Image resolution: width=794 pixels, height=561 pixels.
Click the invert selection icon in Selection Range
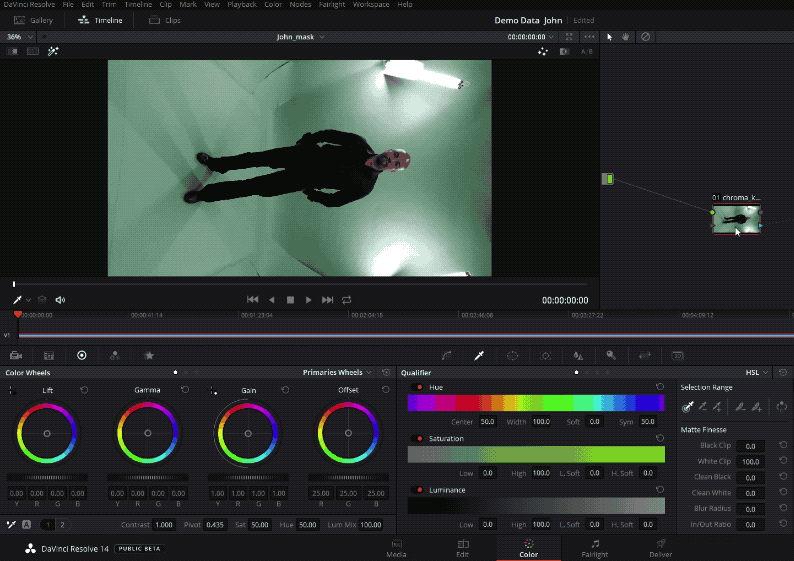pyautogui.click(x=781, y=406)
